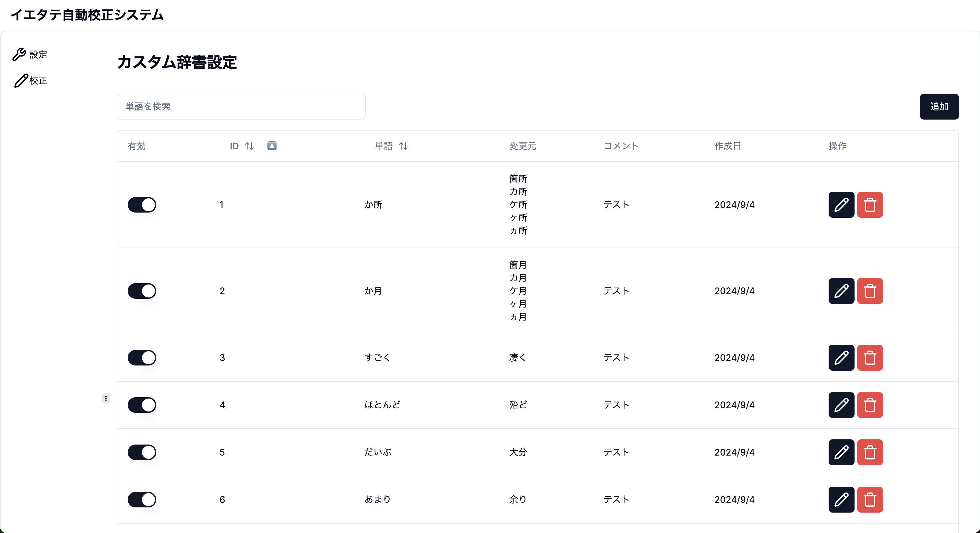Click the 操作 column header
Image resolution: width=980 pixels, height=533 pixels.
[837, 146]
